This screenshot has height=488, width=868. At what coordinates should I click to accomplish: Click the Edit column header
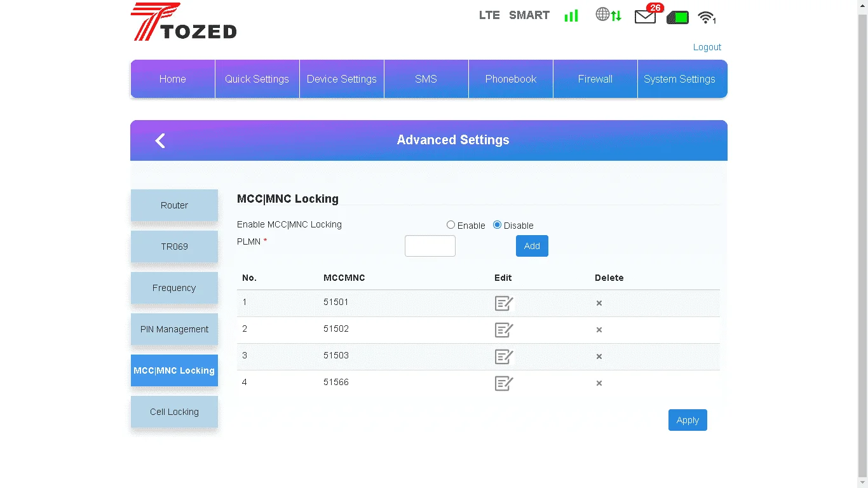(503, 278)
